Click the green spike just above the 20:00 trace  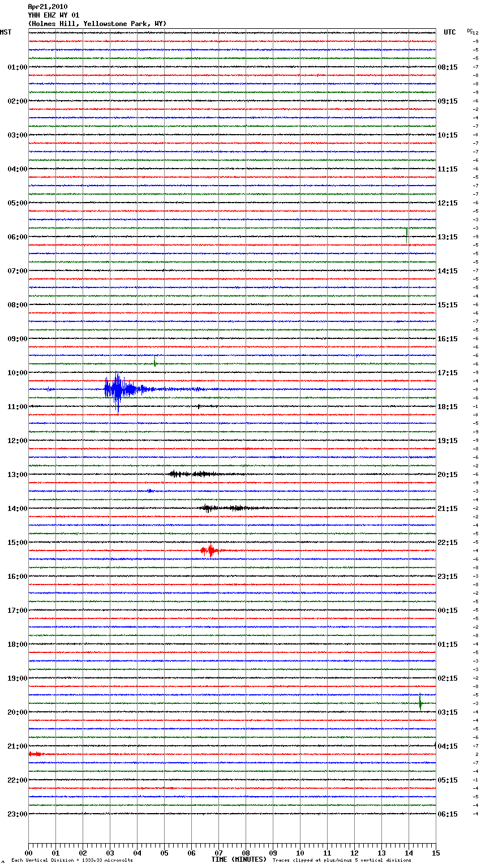(420, 702)
